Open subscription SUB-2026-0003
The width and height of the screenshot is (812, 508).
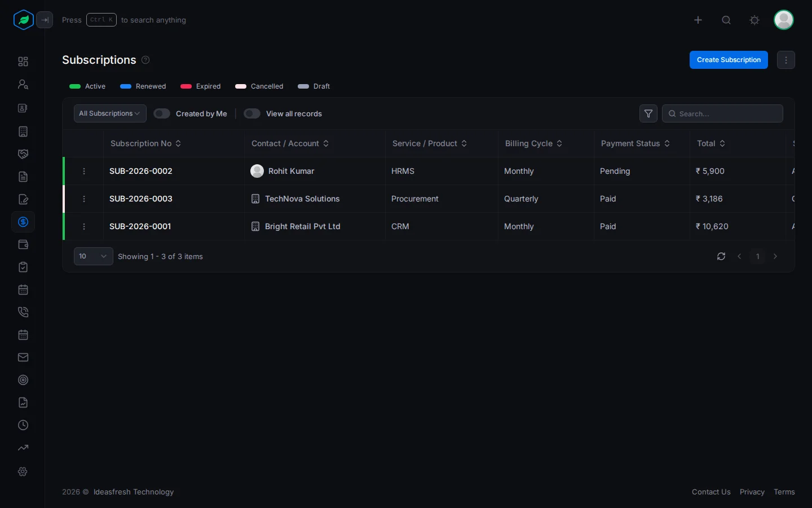pos(141,199)
